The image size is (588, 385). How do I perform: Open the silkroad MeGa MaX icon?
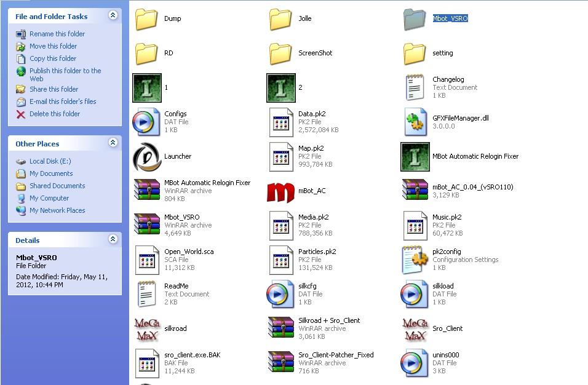(147, 329)
